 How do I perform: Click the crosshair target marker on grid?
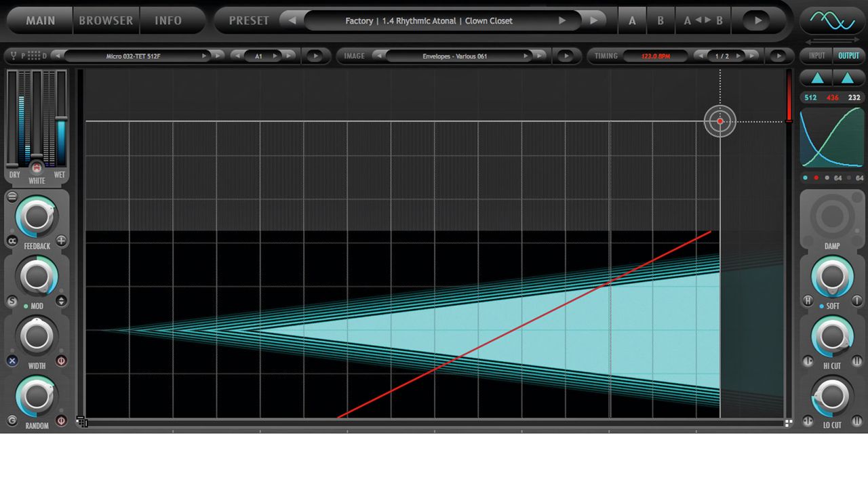[x=719, y=121]
